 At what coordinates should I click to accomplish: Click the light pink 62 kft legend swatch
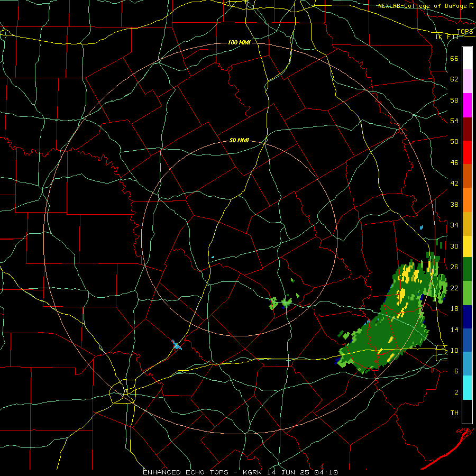point(467,81)
